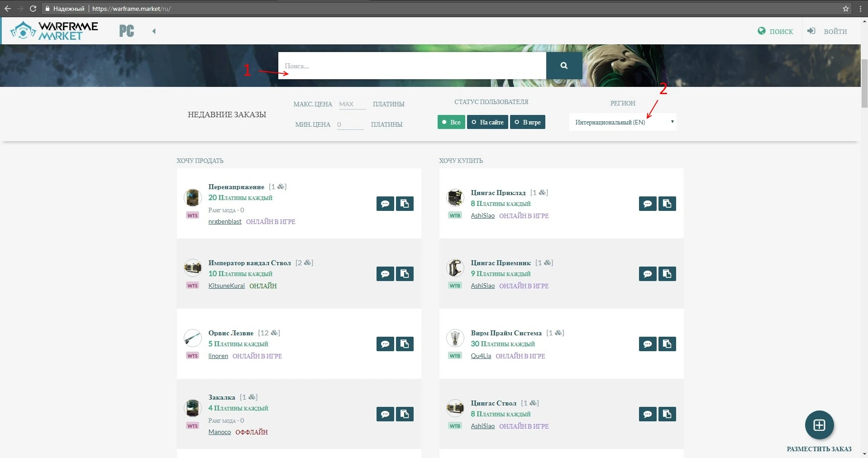Screen dimensions: 868x458
Task: Open seller profile linoren
Action: pyautogui.click(x=218, y=356)
